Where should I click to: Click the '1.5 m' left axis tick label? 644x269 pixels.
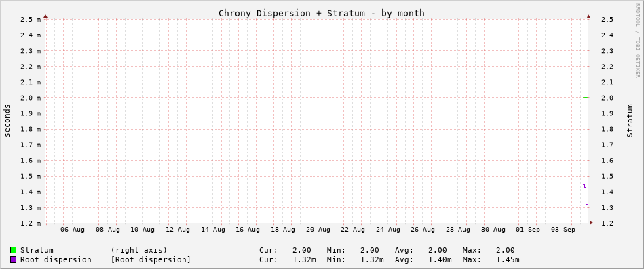[30, 177]
